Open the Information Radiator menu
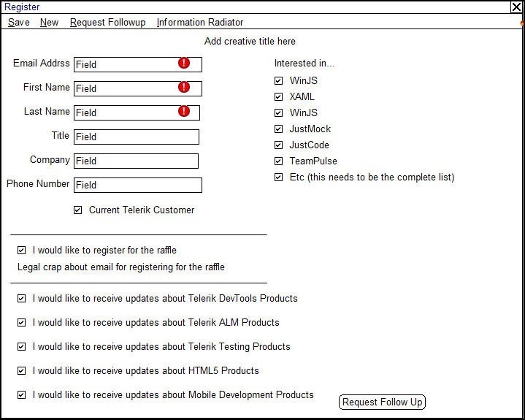Image resolution: width=525 pixels, height=420 pixels. pos(200,22)
